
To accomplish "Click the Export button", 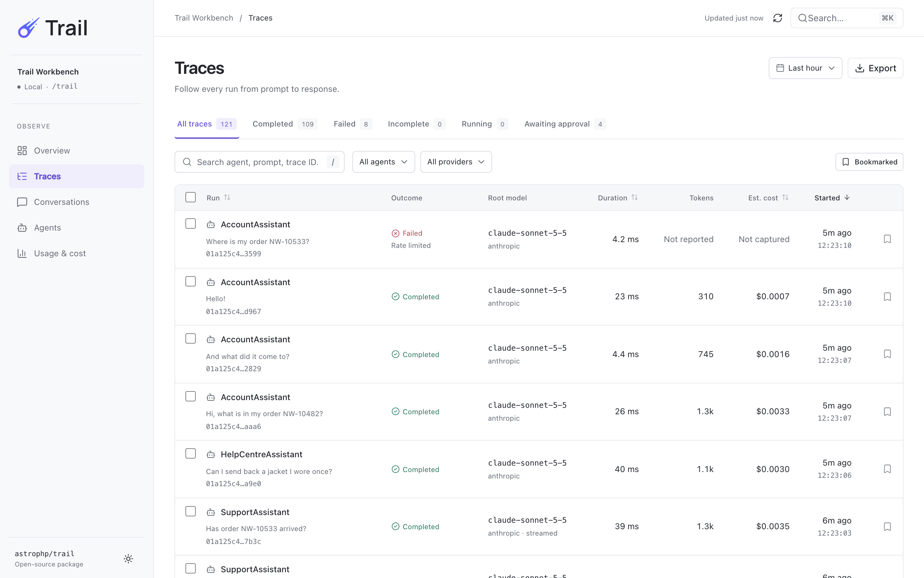I will coord(875,68).
